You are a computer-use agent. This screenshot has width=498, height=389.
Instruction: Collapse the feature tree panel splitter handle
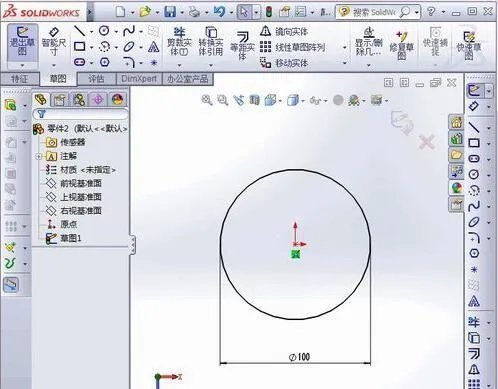point(133,245)
